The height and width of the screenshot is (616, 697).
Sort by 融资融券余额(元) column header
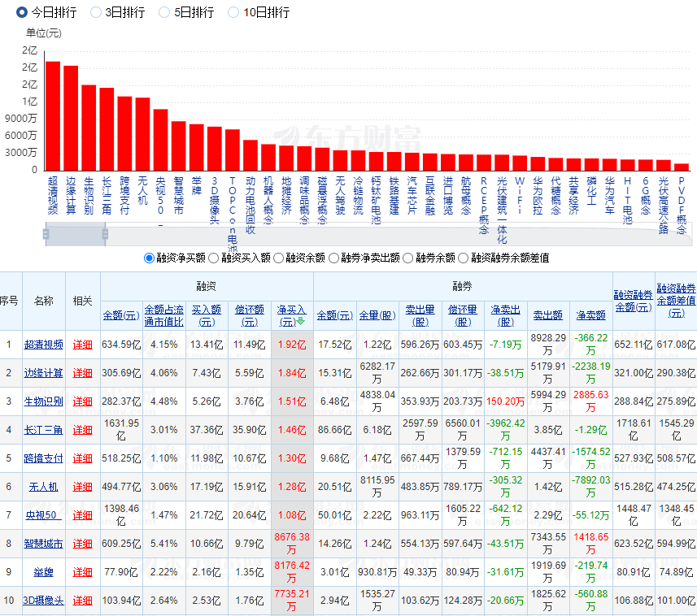633,301
